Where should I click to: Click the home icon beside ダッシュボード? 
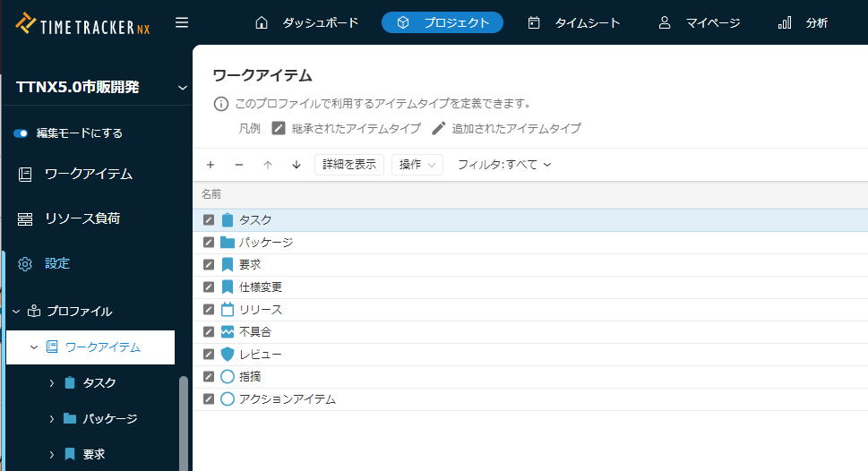pyautogui.click(x=262, y=22)
